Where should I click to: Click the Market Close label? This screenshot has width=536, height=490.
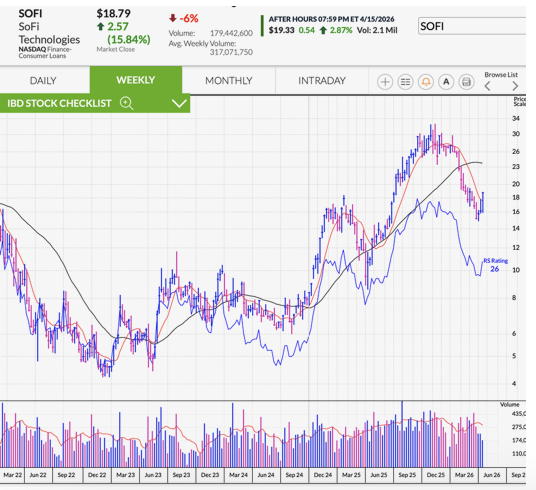116,49
